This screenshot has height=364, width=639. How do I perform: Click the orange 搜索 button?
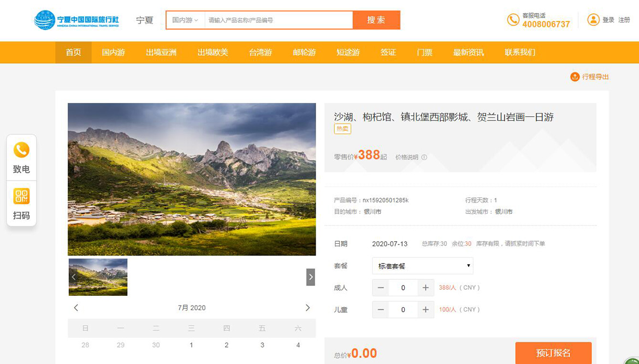(376, 20)
